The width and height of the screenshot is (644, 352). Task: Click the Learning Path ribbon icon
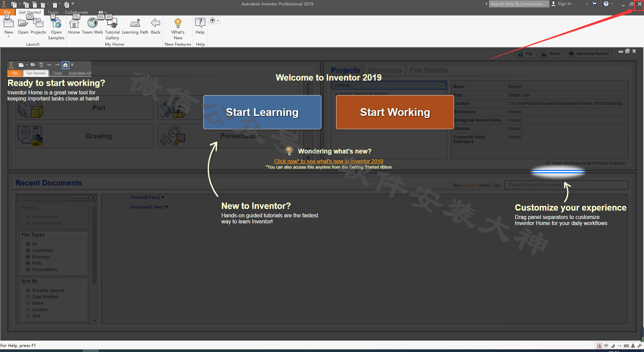pyautogui.click(x=135, y=23)
